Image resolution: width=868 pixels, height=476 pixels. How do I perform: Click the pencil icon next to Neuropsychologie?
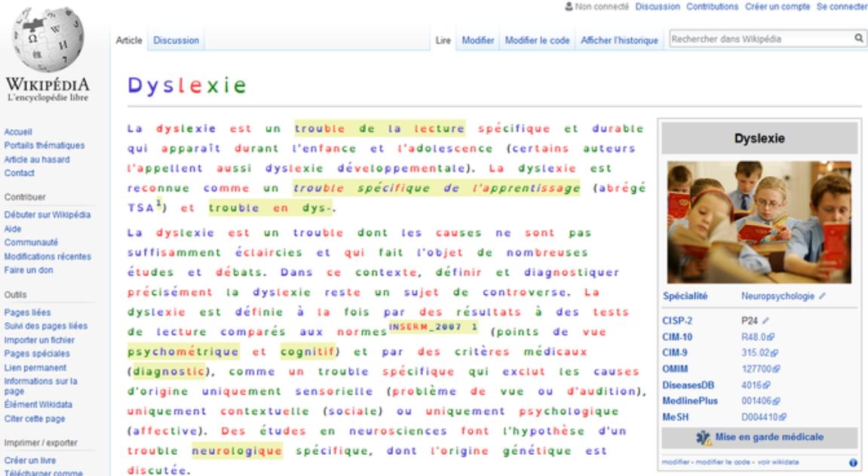coord(821,296)
